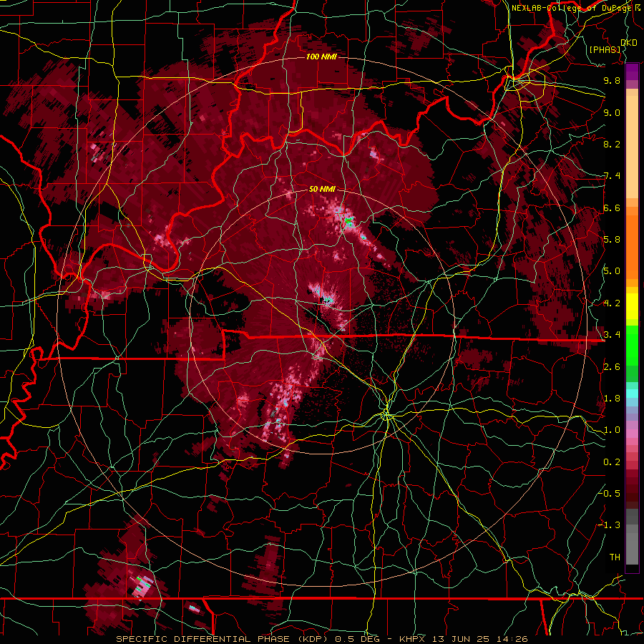Viewport: 644px width, 644px height.
Task: Click the SPECIFIC DIFFERENTIAL PHASE (KDP) caption text
Action: tap(223, 639)
